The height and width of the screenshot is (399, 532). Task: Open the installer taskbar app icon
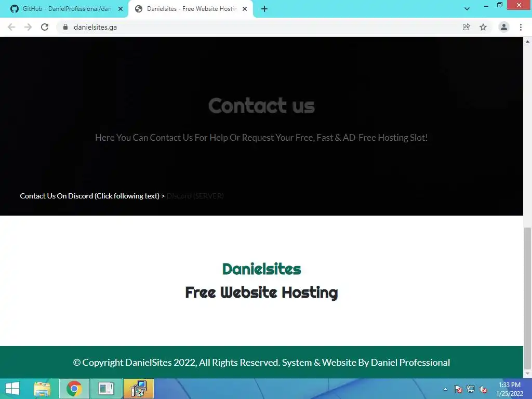coord(139,389)
